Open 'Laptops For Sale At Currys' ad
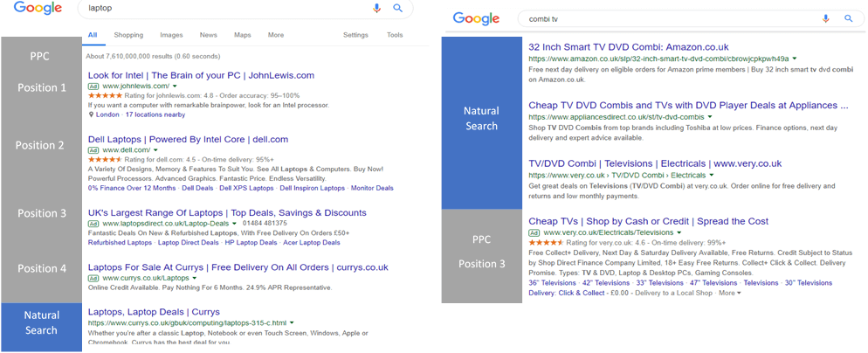 pyautogui.click(x=238, y=267)
